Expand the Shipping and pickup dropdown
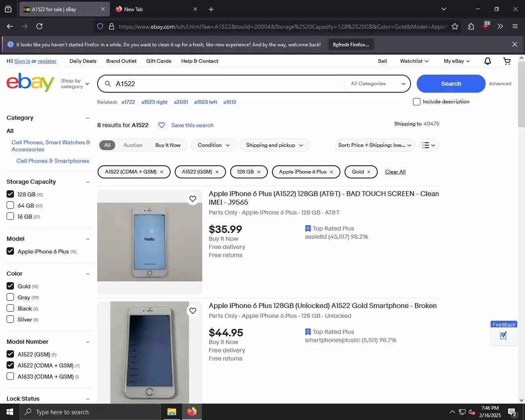This screenshot has height=420, width=525. [x=275, y=145]
